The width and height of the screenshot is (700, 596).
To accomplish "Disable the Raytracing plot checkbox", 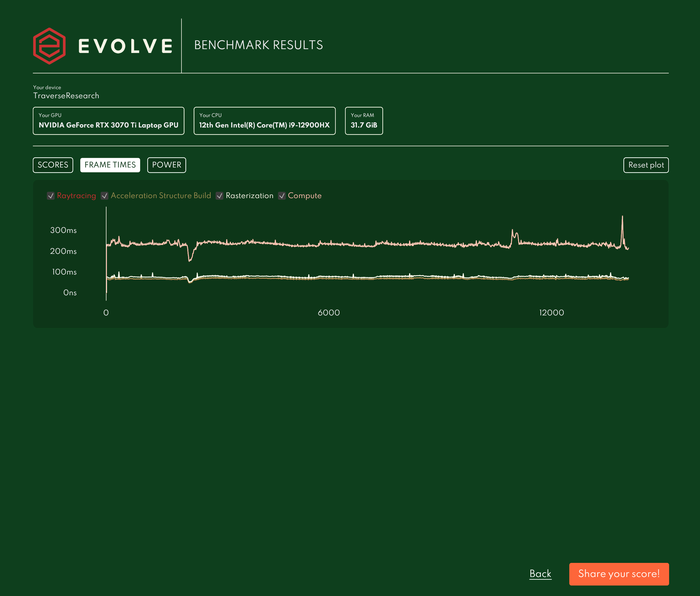I will click(51, 195).
